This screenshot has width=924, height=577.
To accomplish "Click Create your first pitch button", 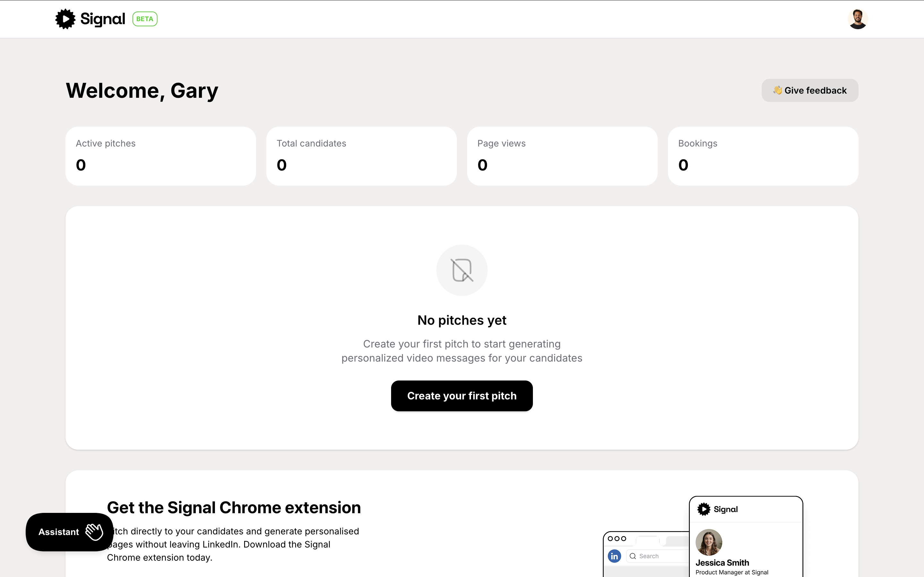I will [x=462, y=396].
